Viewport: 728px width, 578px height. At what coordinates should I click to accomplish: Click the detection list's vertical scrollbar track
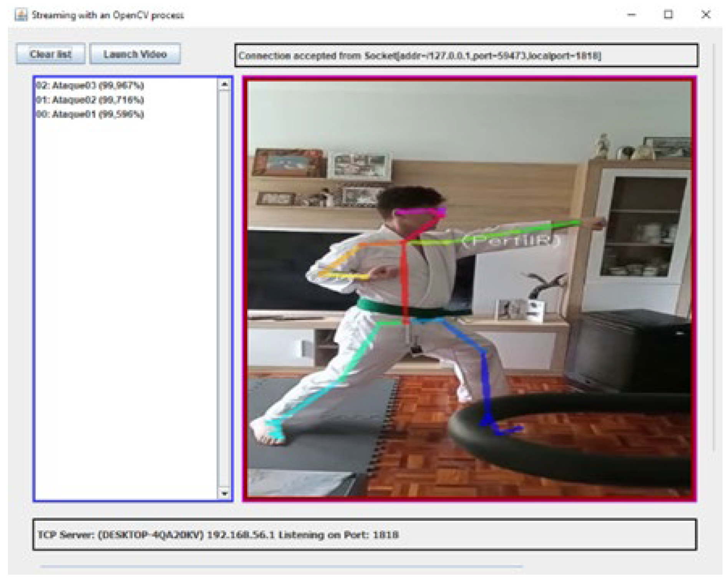[225, 288]
